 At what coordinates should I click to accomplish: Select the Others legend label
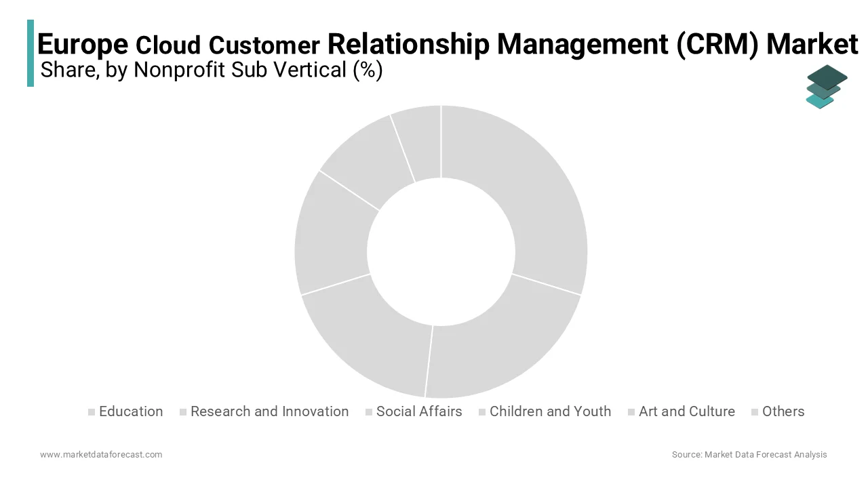pos(783,411)
